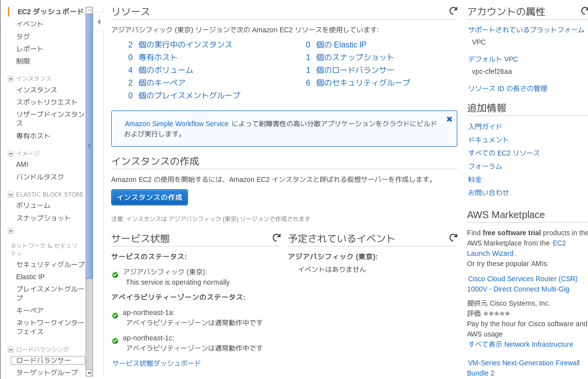The width and height of the screenshot is (588, 379).
Task: Open セキュリティグループ in the sidebar
Action: coord(50,265)
